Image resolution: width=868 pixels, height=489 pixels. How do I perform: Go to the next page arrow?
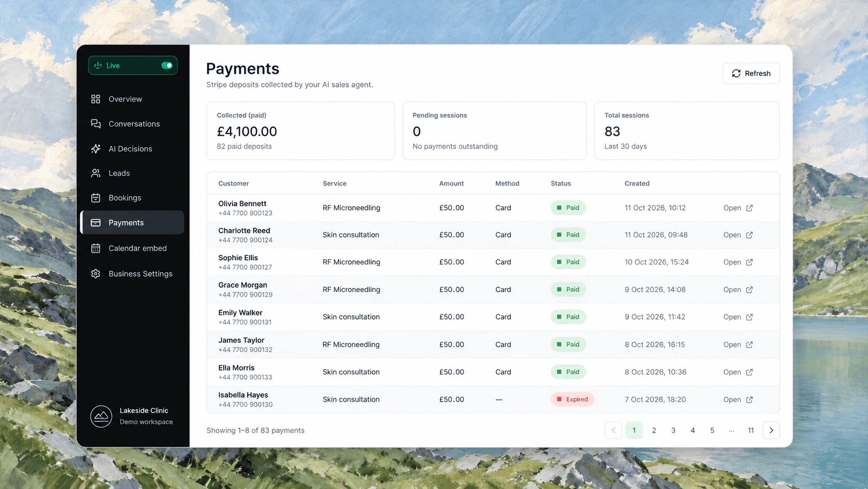[x=771, y=430]
